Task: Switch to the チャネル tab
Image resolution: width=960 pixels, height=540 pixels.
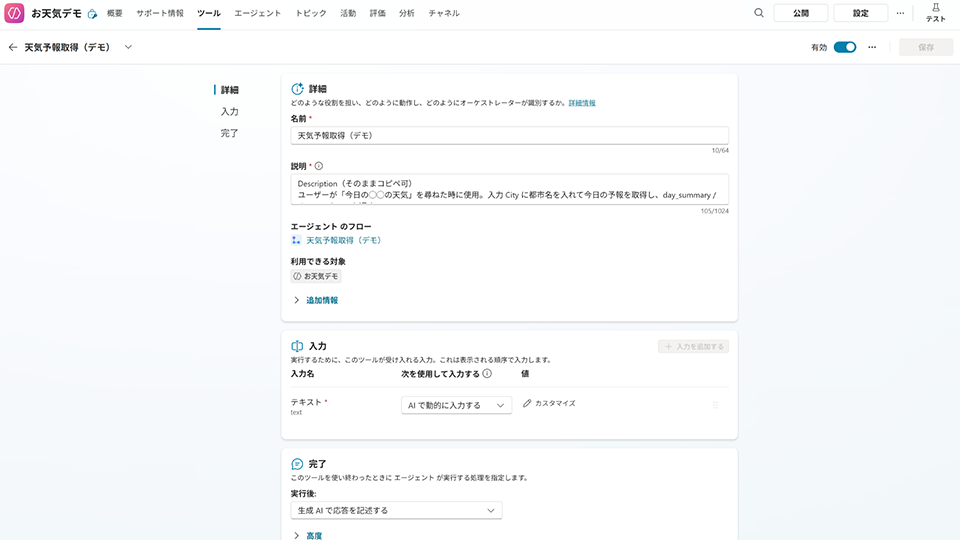Action: [x=444, y=13]
